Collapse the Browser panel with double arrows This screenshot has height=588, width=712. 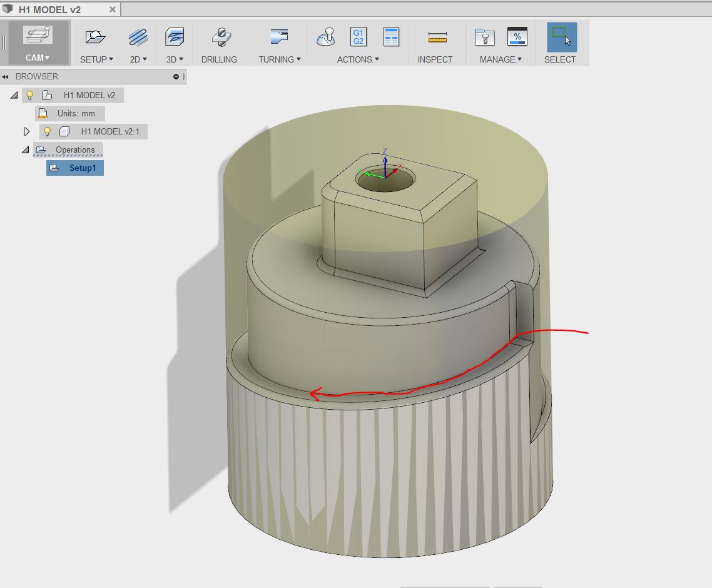point(6,77)
